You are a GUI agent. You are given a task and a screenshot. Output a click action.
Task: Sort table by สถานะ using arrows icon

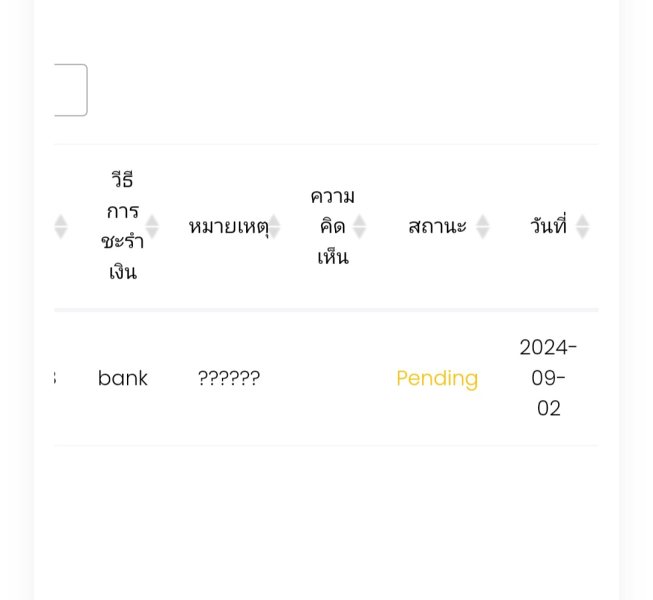click(x=482, y=227)
